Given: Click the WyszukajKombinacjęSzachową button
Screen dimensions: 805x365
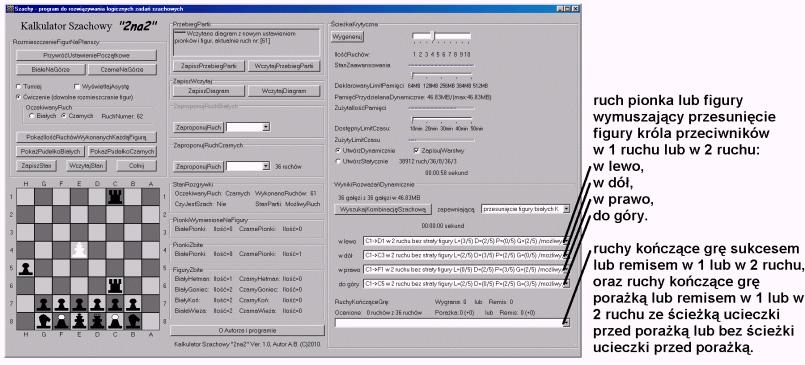Looking at the screenshot, I should pos(381,209).
